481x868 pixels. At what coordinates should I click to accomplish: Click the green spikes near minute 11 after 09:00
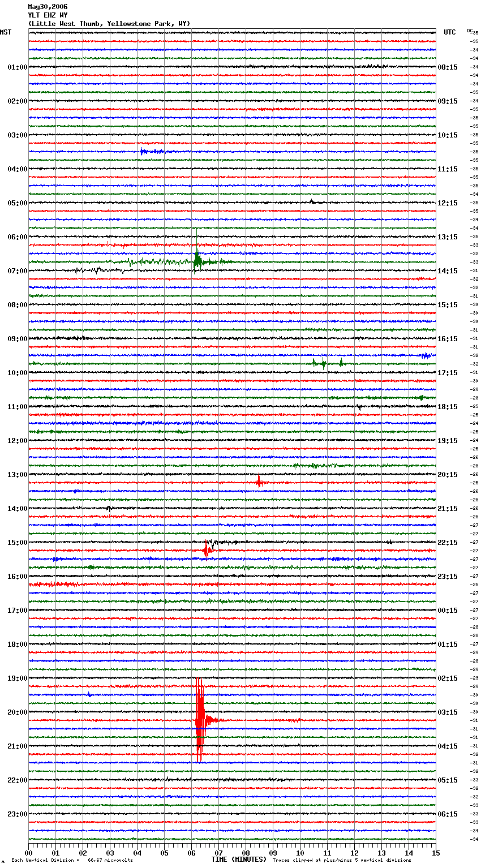pos(327,363)
